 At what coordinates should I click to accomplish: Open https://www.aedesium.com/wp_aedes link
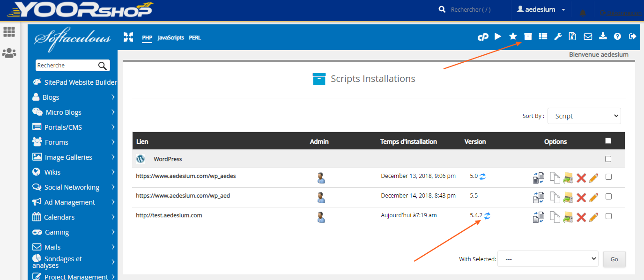click(186, 176)
